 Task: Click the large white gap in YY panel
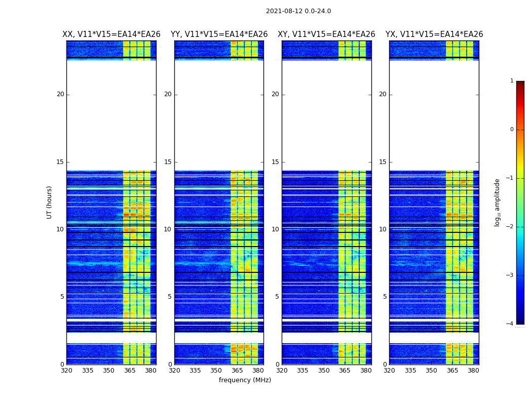(x=219, y=115)
